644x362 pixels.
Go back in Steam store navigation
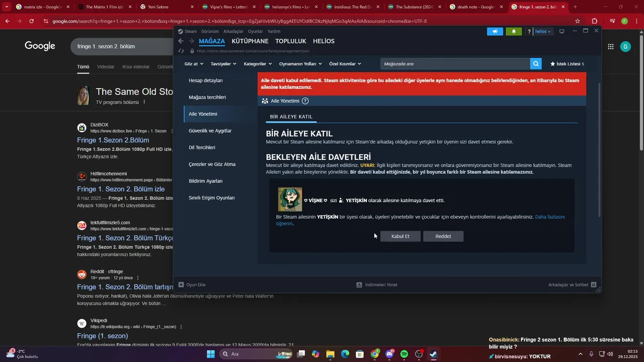point(181,41)
